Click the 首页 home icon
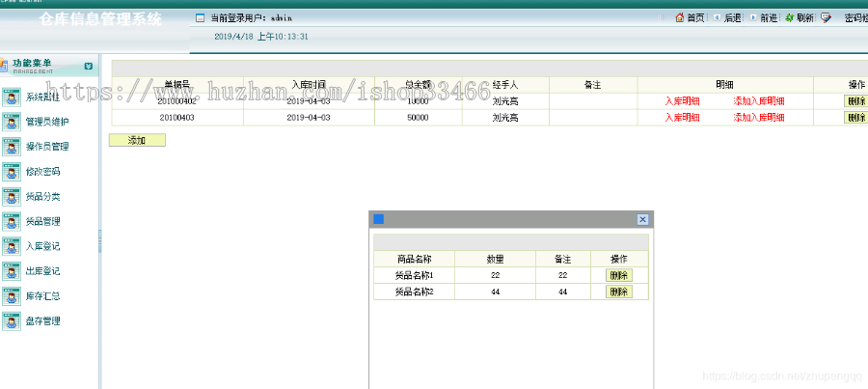 coord(680,17)
